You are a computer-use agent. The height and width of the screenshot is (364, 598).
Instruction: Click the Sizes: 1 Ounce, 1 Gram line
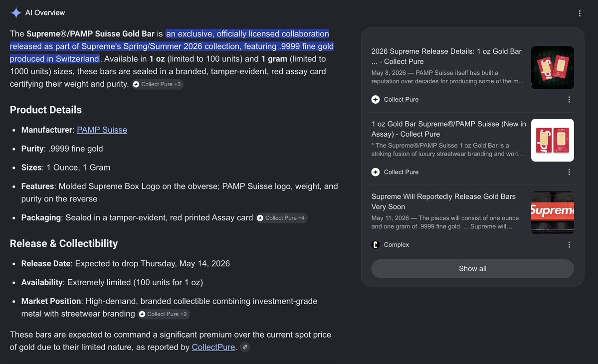[66, 168]
